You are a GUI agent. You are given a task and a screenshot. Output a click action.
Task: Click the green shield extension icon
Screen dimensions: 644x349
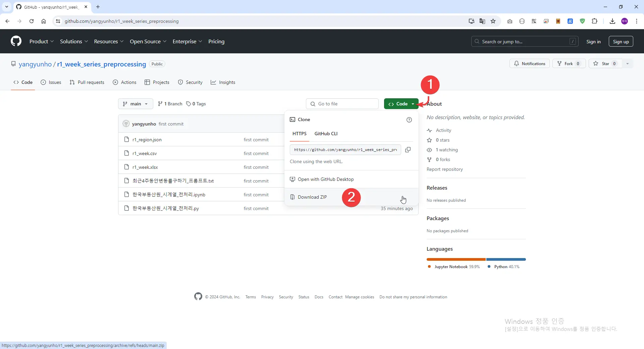[583, 21]
